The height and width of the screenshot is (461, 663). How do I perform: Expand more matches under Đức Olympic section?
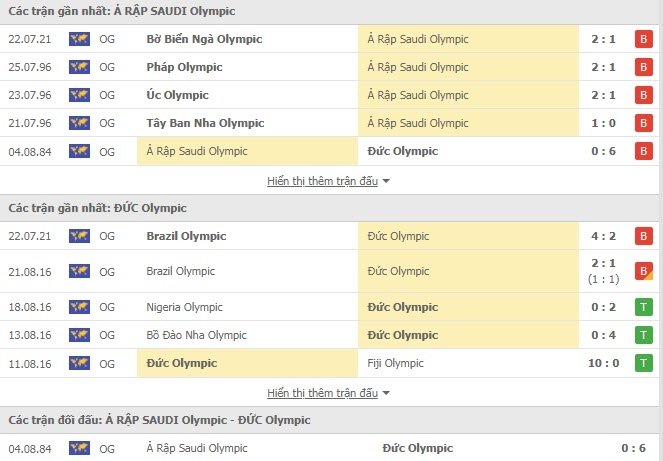pos(323,393)
